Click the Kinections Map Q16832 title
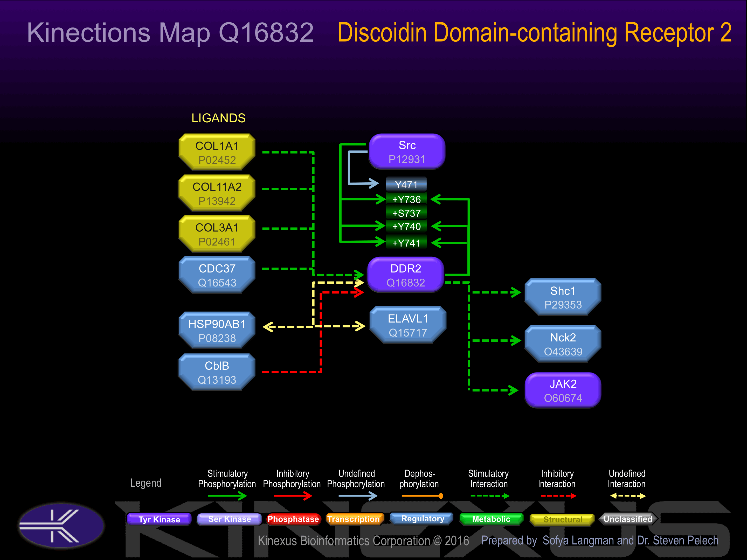747x560 pixels. click(170, 32)
